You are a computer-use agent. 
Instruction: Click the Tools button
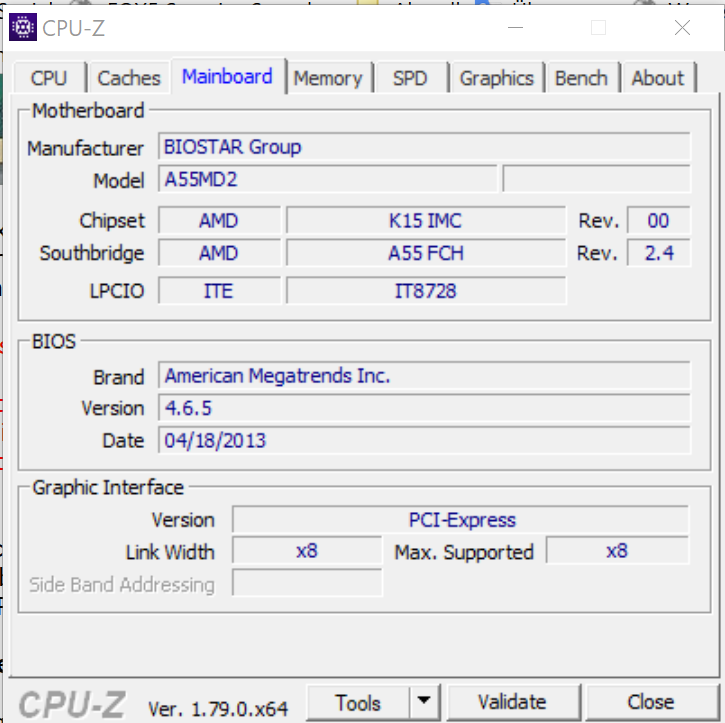click(x=358, y=703)
